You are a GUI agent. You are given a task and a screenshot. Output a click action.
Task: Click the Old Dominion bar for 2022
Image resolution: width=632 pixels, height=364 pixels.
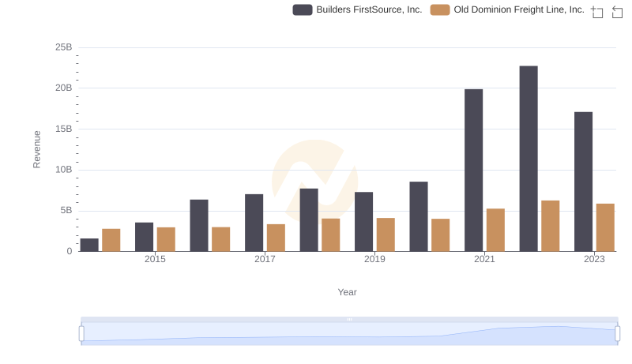pos(550,226)
